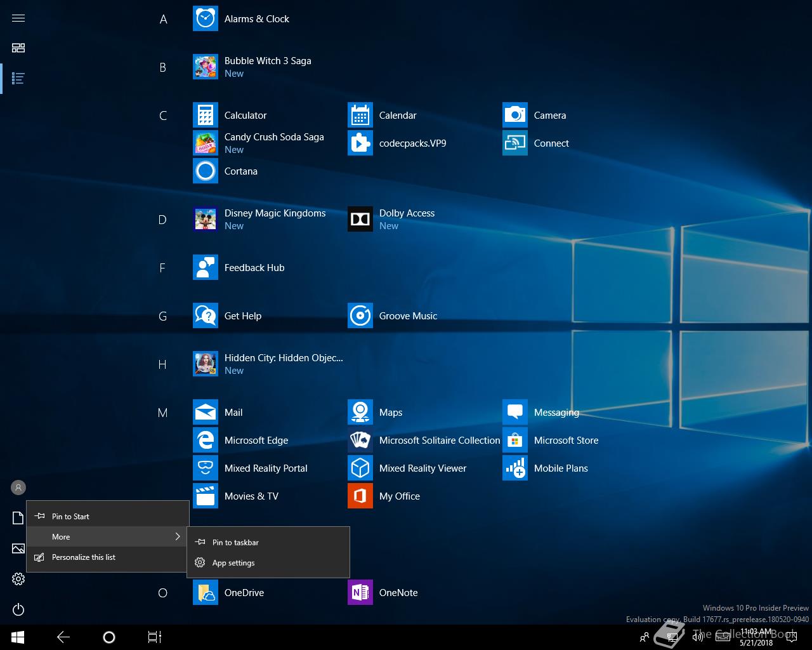Expand the More submenu entry
The image size is (812, 650).
(x=108, y=536)
